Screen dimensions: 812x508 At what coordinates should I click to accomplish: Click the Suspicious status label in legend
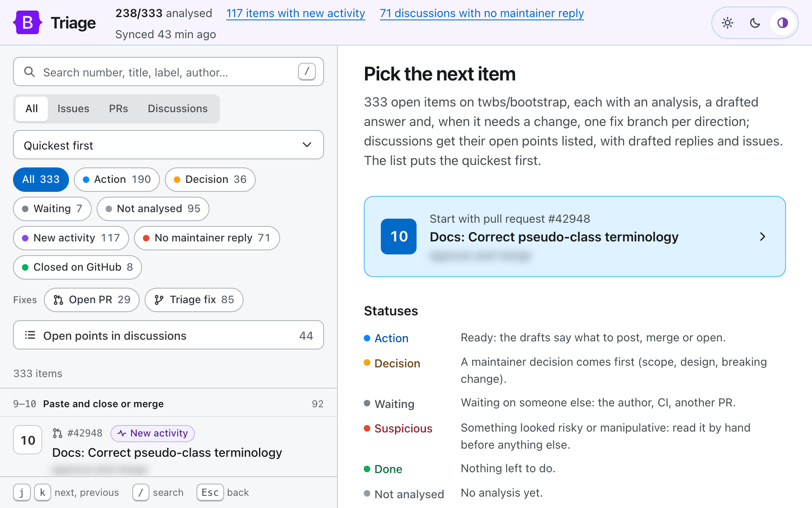403,428
